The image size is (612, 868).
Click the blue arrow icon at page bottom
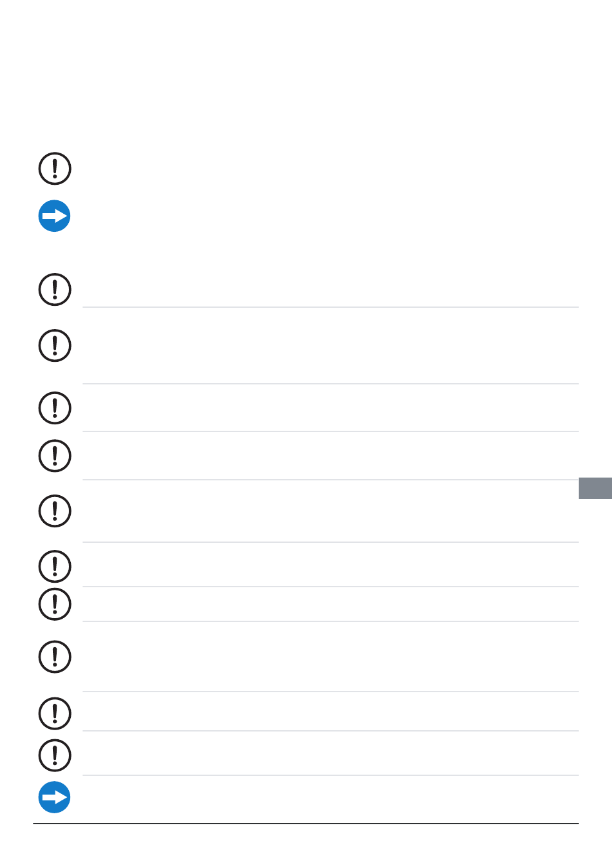pyautogui.click(x=55, y=797)
